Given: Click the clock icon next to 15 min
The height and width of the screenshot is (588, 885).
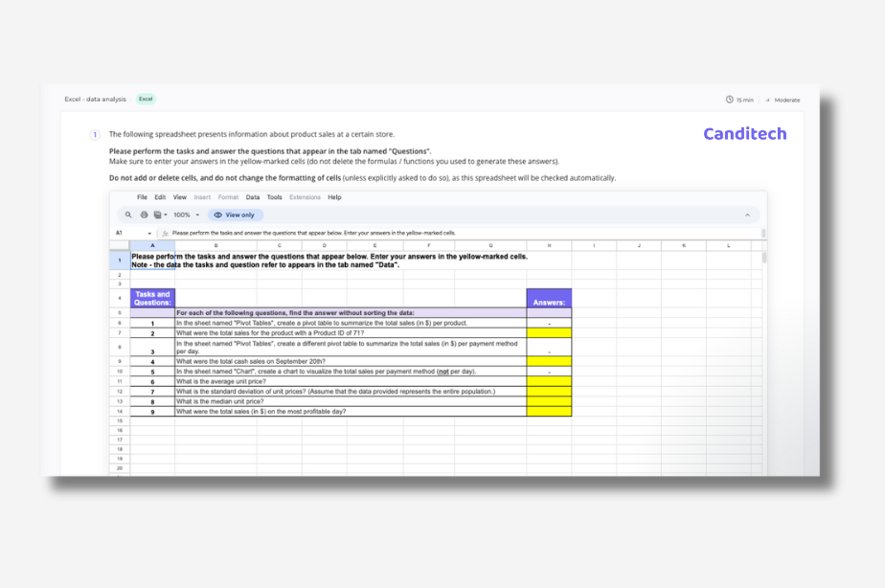Looking at the screenshot, I should [x=730, y=100].
